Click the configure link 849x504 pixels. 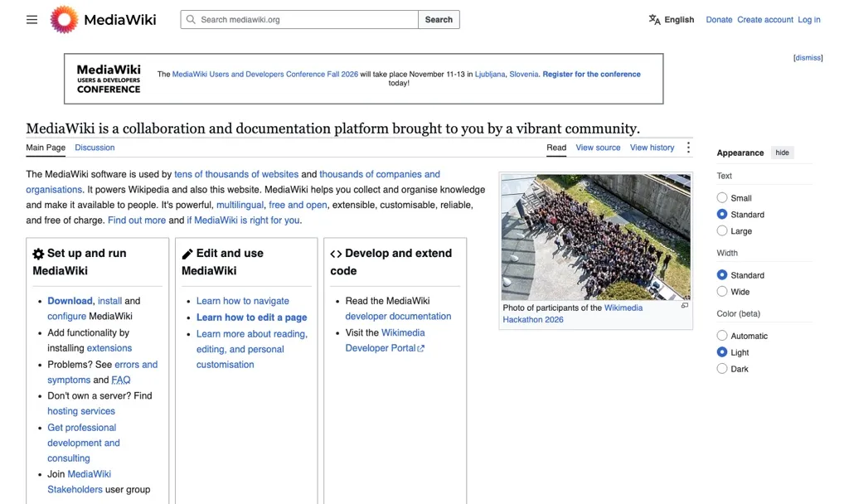[66, 316]
